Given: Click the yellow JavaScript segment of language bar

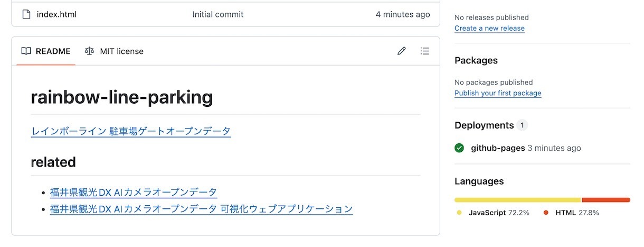Looking at the screenshot, I should coord(518,200).
